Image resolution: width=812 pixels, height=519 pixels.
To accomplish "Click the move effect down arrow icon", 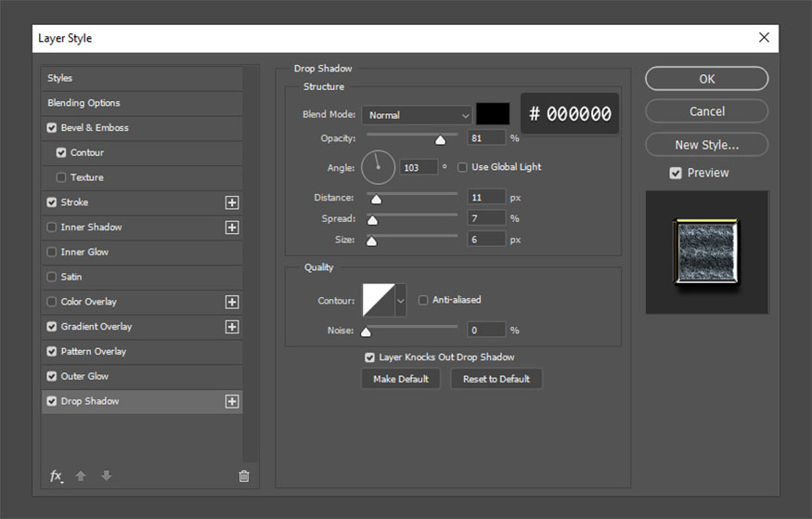I will (106, 475).
